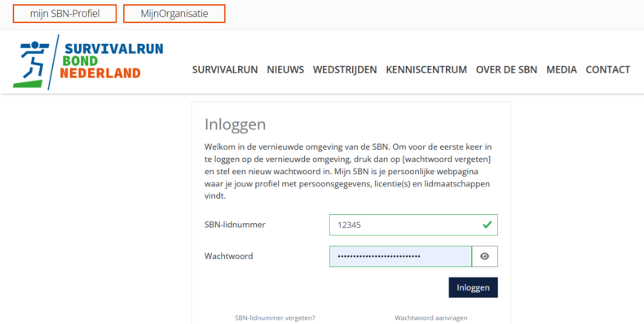
Task: Click the dark Inloggen submit button
Action: tap(473, 287)
